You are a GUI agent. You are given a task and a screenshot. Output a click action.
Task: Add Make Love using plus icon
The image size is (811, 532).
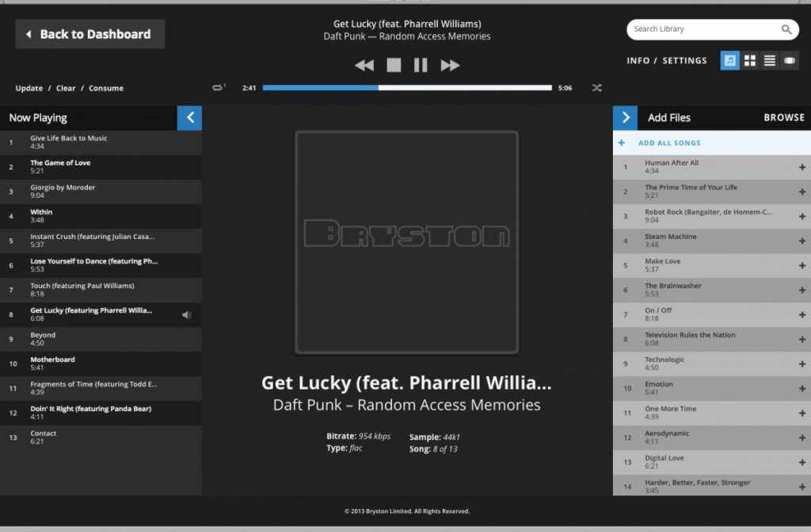pyautogui.click(x=801, y=266)
